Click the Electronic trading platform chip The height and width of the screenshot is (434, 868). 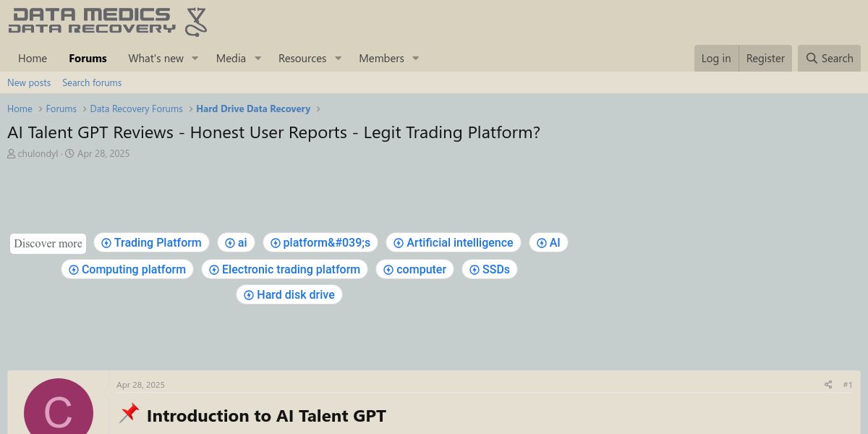(x=284, y=269)
